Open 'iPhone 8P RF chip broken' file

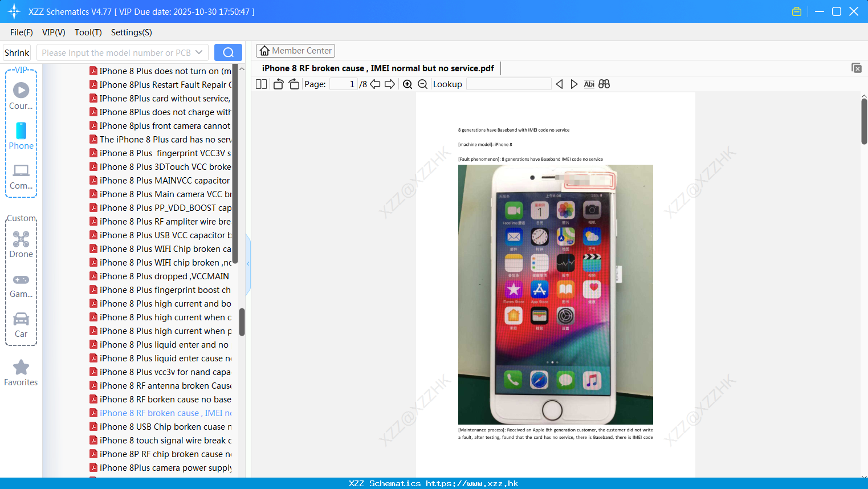pyautogui.click(x=160, y=454)
